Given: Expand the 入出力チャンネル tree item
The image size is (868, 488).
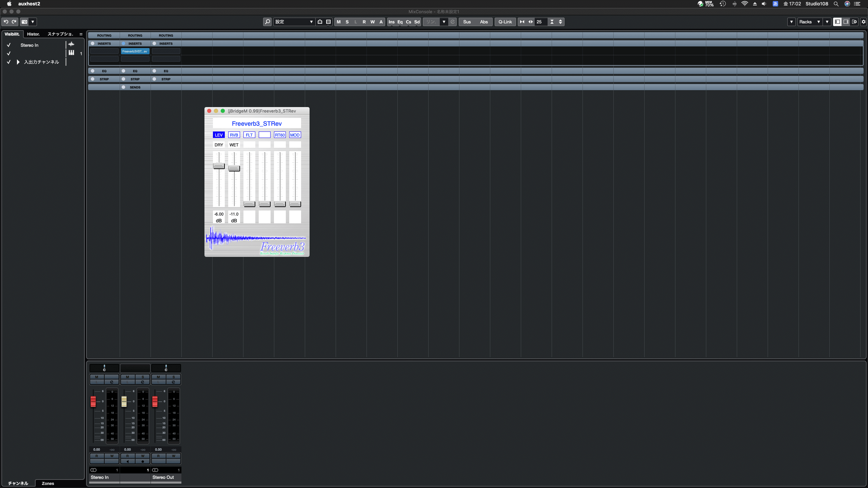Looking at the screenshot, I should point(18,62).
